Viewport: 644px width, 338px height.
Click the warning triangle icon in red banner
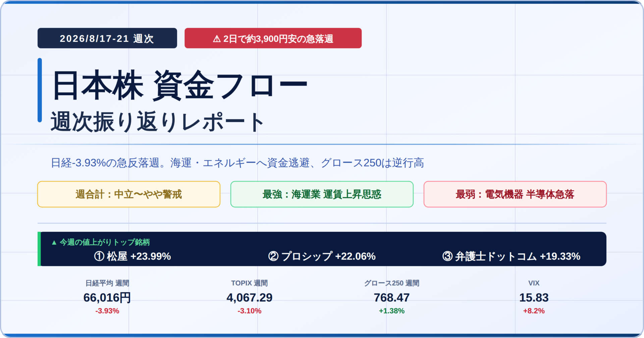click(217, 39)
